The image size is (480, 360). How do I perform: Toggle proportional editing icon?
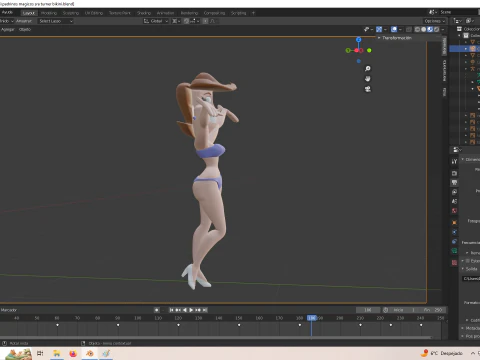coord(205,21)
